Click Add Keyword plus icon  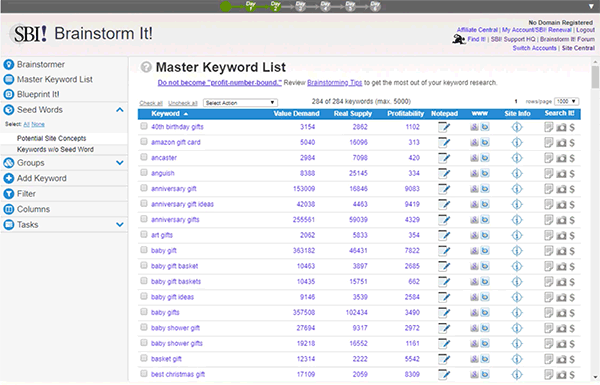tap(8, 178)
